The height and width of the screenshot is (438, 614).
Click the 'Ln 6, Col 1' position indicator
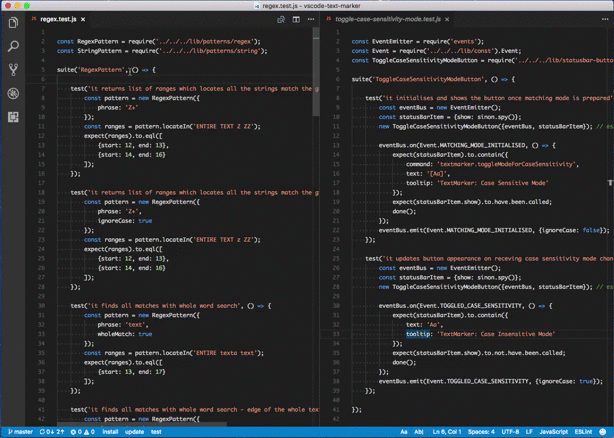tap(446, 432)
